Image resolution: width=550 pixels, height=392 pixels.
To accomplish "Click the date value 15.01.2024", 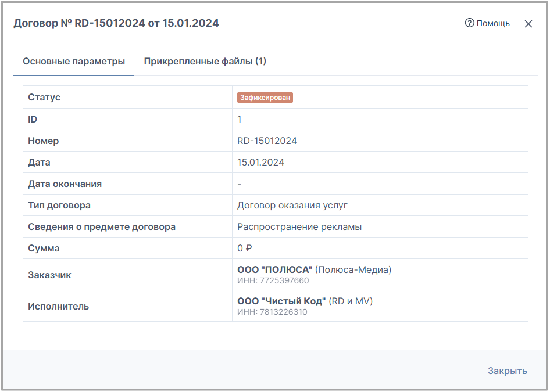I will (260, 162).
